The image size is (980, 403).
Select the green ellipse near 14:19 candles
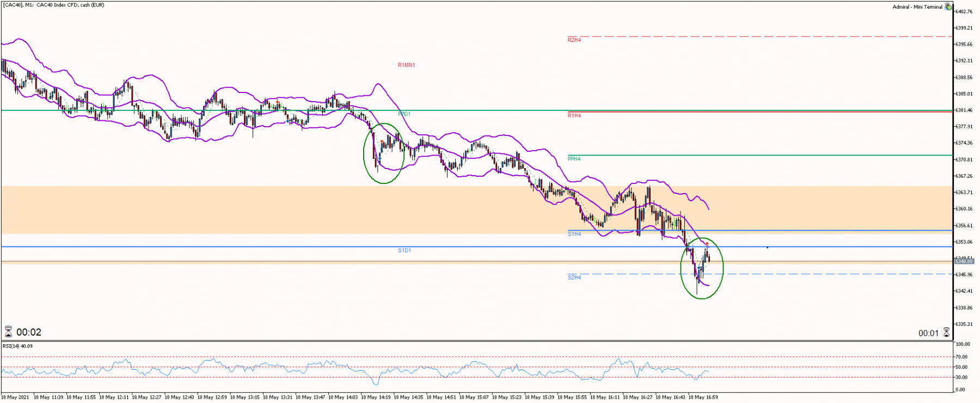click(x=384, y=153)
